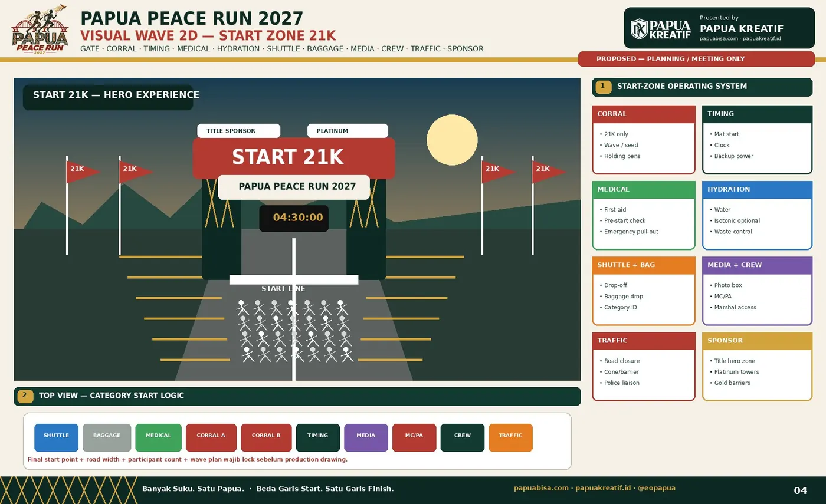Click the orange TRAFFIC block
The height and width of the screenshot is (504, 826).
[510, 437]
